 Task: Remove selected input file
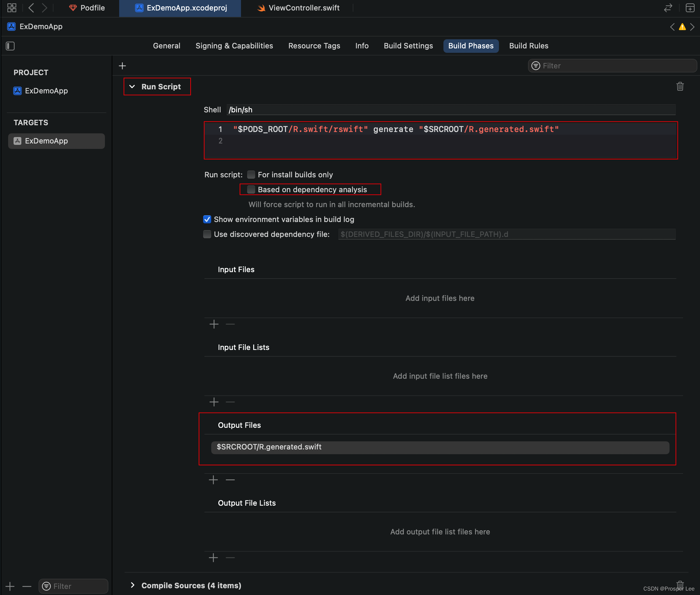230,324
